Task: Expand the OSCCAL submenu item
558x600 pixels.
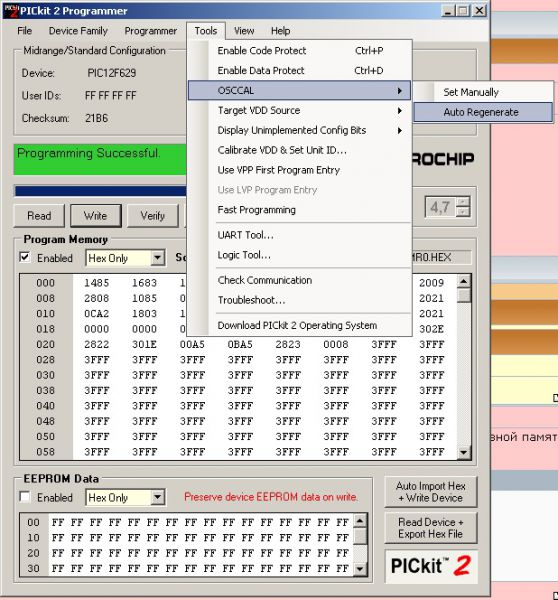Action: pos(300,91)
